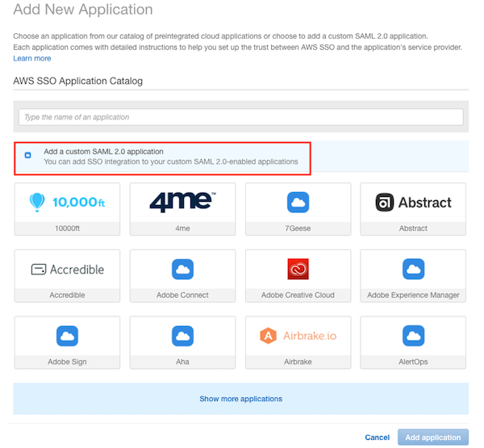Click 'Add a custom SAML 2.0 application' text
This screenshot has width=484, height=448.
pyautogui.click(x=103, y=152)
